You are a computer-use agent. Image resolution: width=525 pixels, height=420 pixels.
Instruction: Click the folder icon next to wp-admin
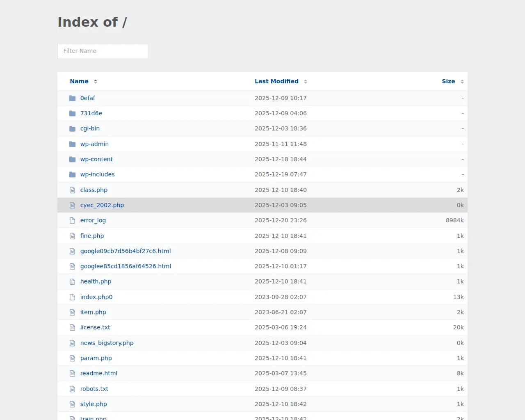coord(73,144)
